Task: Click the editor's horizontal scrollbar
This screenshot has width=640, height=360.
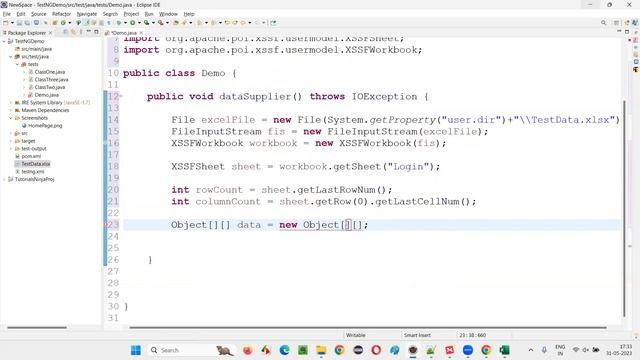Action: point(367,327)
